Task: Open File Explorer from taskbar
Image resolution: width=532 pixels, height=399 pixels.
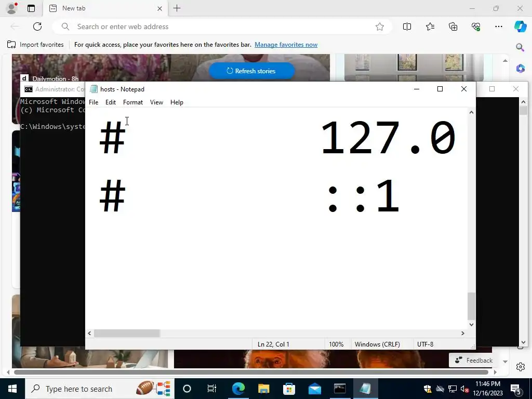Action: [x=263, y=389]
